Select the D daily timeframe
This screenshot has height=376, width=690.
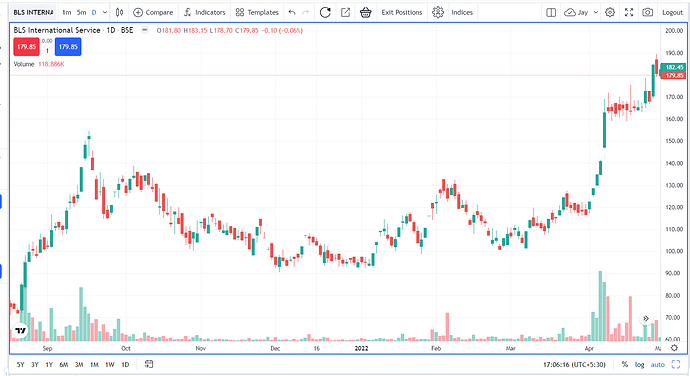(x=94, y=12)
